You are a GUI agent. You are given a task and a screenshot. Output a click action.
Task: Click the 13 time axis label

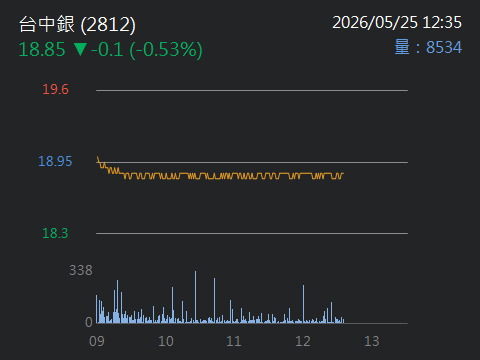(372, 341)
